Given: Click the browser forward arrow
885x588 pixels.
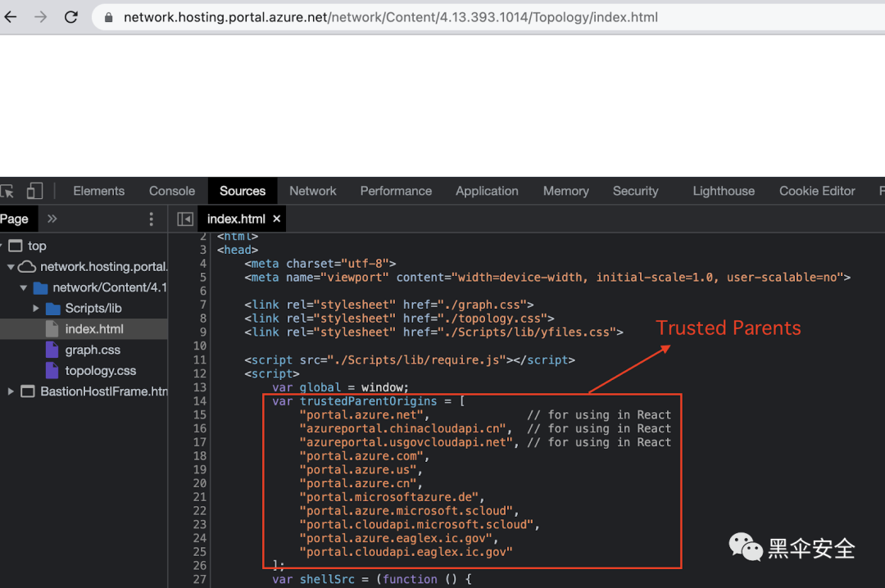Looking at the screenshot, I should tap(41, 17).
